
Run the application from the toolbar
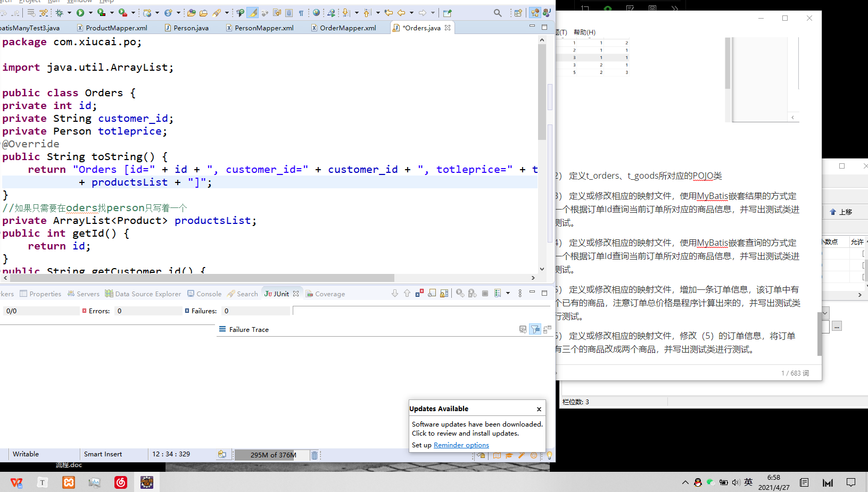click(x=80, y=12)
